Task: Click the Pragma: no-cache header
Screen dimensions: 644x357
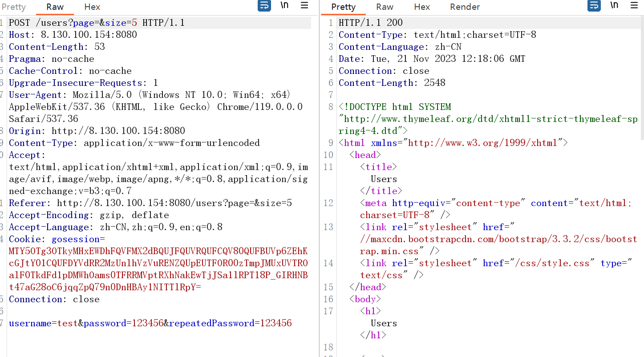Action: coord(52,59)
